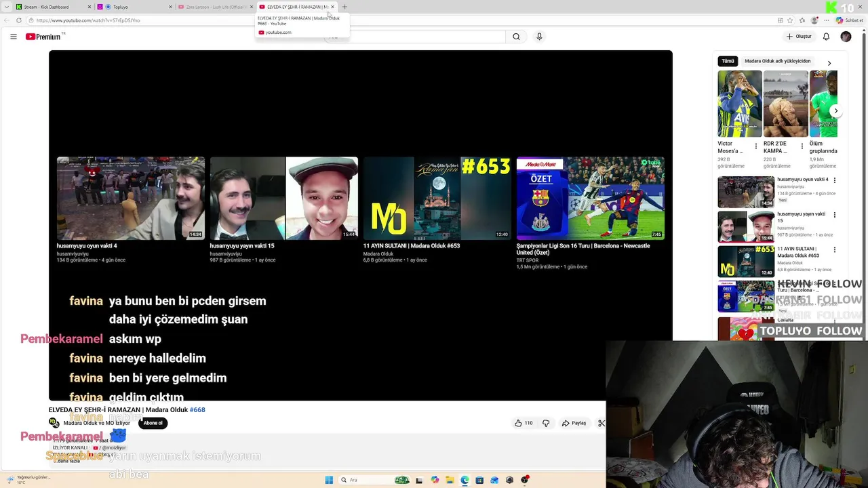
Task: Open Victor Moses short thumbnail
Action: [x=740, y=104]
